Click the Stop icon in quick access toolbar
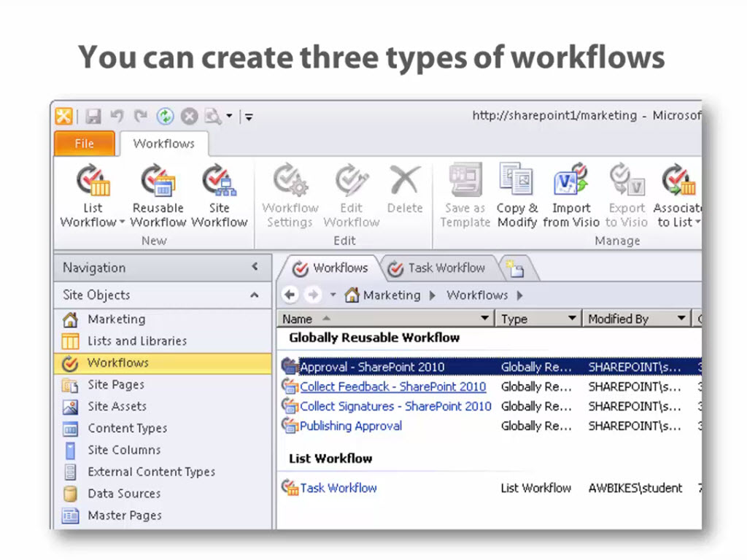747x560 pixels. 189,116
